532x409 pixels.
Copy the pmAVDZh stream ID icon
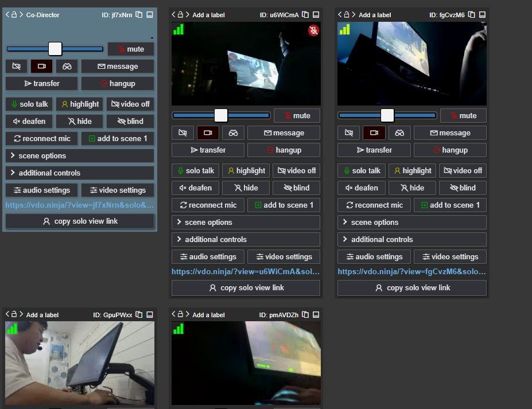point(305,314)
